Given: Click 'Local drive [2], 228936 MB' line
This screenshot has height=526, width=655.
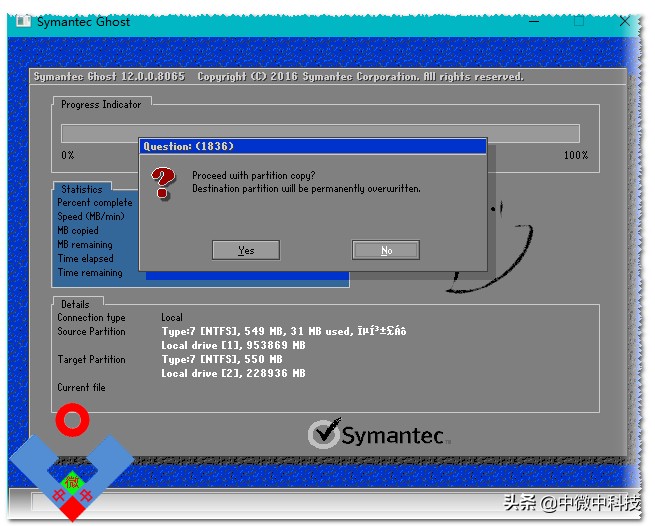Looking at the screenshot, I should (x=233, y=373).
